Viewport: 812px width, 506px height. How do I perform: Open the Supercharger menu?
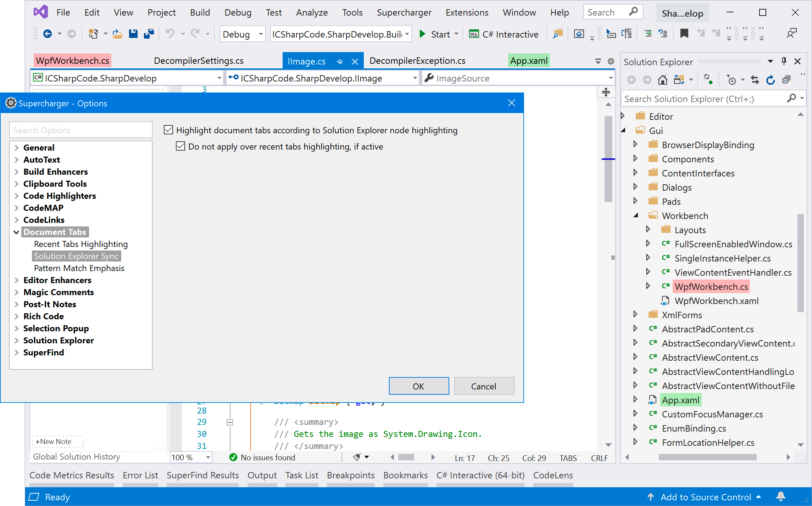click(x=404, y=12)
